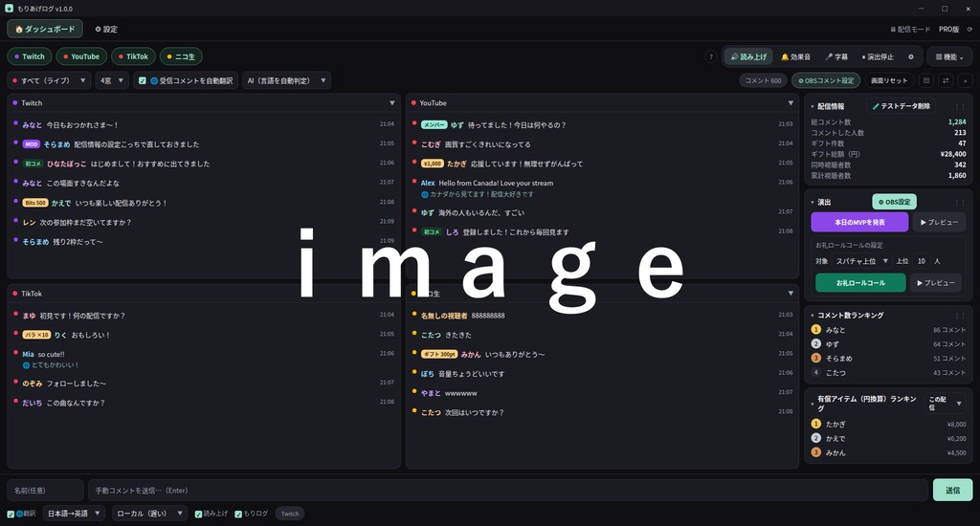Click the refresh icon beside PRO版
The height and width of the screenshot is (526, 980).
pos(970,30)
